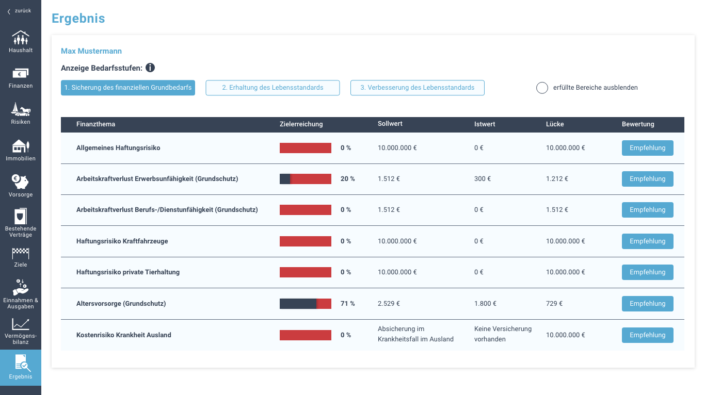Click Max Mustermann name link
This screenshot has height=395, width=705.
click(x=91, y=51)
